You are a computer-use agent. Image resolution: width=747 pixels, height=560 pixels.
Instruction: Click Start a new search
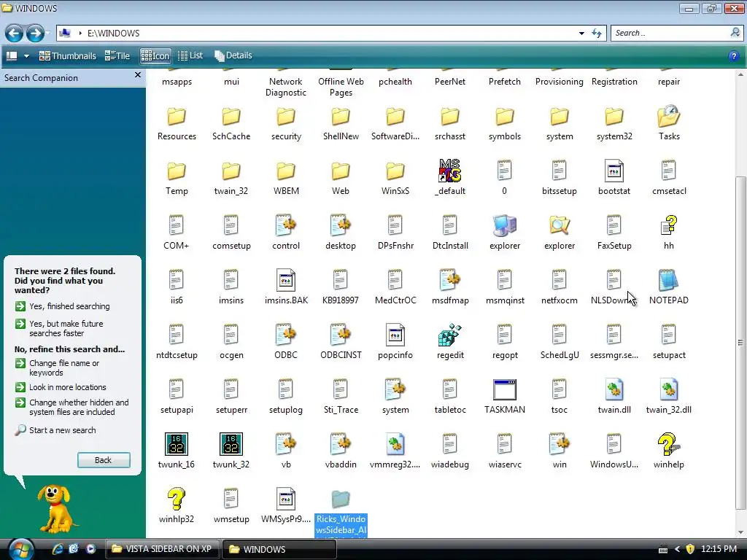pyautogui.click(x=55, y=430)
